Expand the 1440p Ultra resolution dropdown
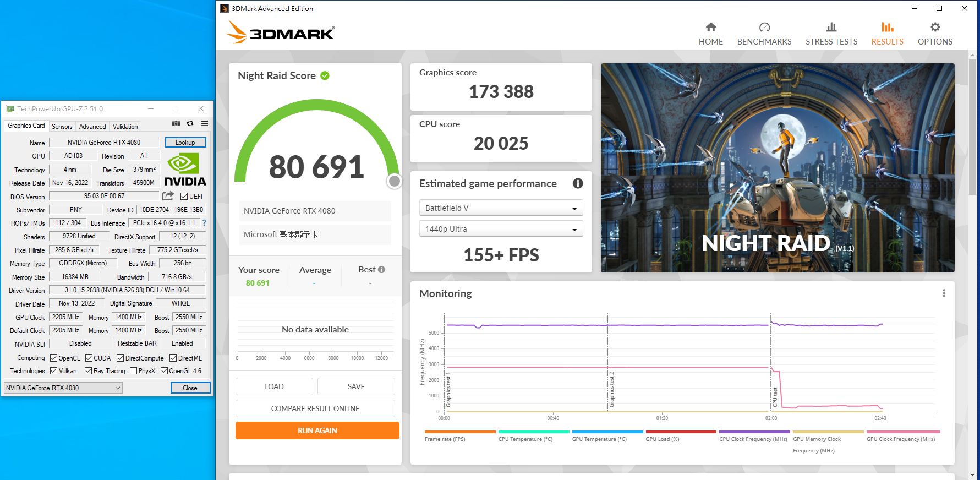Image resolution: width=980 pixels, height=480 pixels. (x=500, y=229)
